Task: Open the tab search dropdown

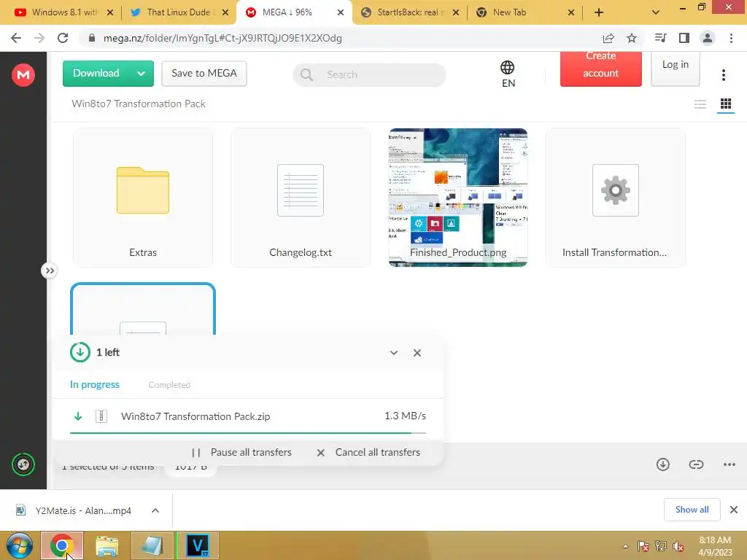Action: (x=656, y=12)
